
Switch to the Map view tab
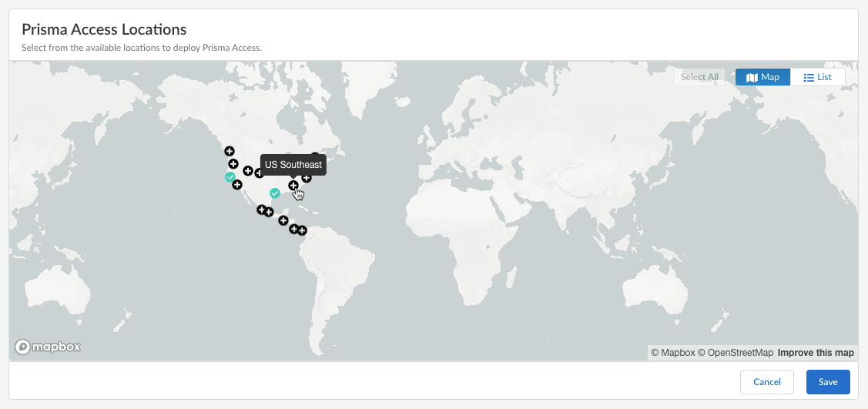[x=762, y=78]
